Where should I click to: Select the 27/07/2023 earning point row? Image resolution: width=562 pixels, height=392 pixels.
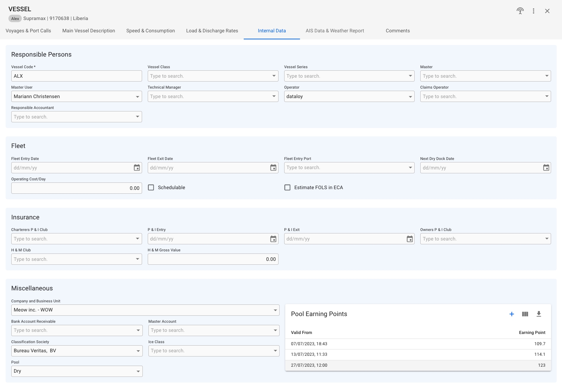click(418, 365)
